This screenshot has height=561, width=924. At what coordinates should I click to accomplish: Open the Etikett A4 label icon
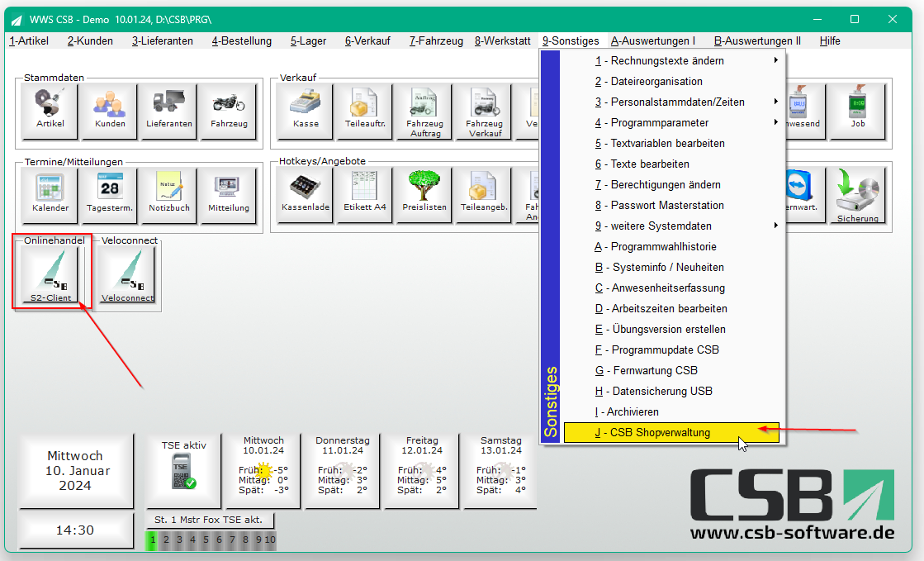pyautogui.click(x=365, y=195)
